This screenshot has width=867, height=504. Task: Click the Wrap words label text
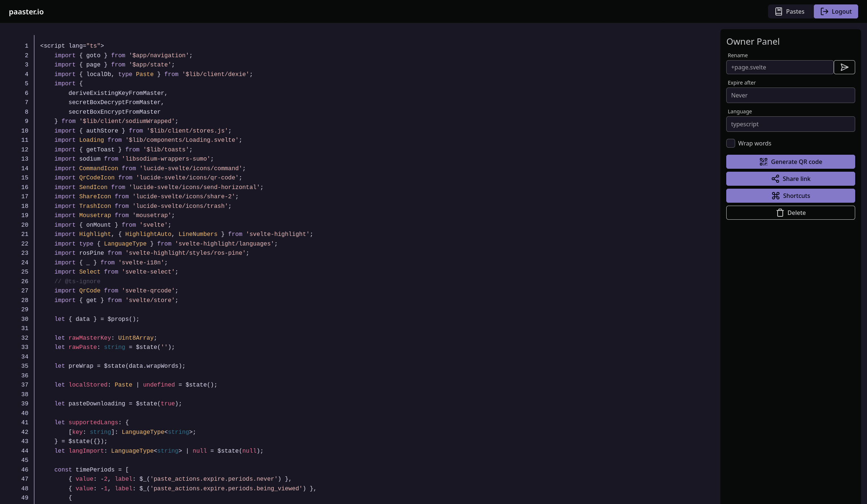pyautogui.click(x=754, y=143)
